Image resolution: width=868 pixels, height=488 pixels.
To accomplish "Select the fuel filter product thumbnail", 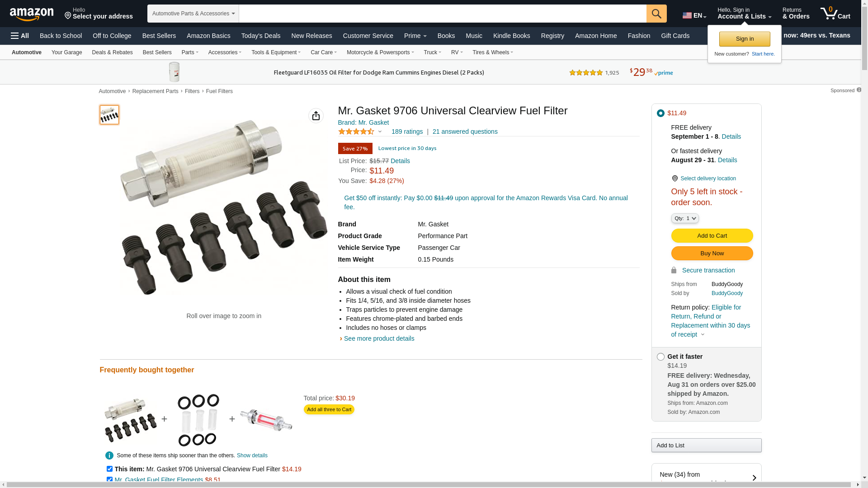I will click(x=109, y=115).
